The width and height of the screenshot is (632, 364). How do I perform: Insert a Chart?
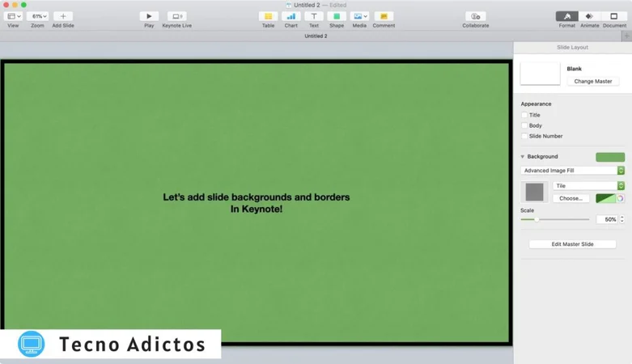(x=291, y=16)
